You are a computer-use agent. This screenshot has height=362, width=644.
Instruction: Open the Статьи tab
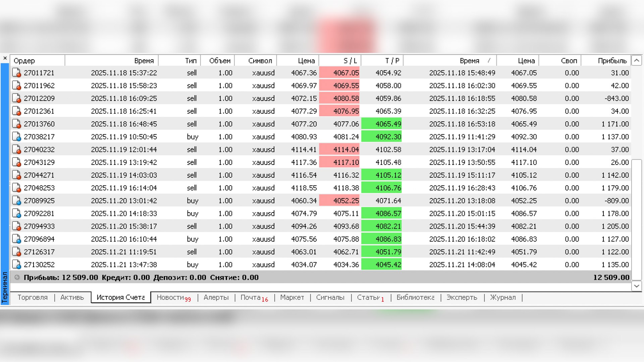371,297
